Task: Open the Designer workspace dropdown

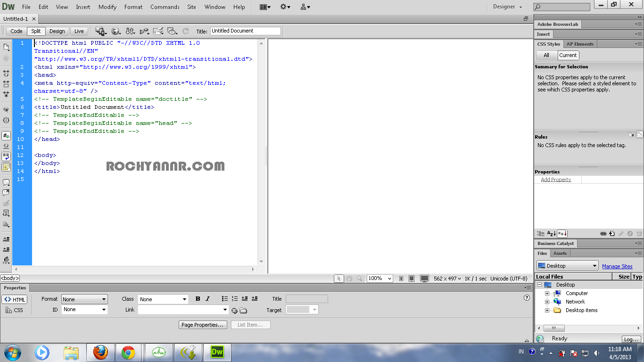Action: 508,7
